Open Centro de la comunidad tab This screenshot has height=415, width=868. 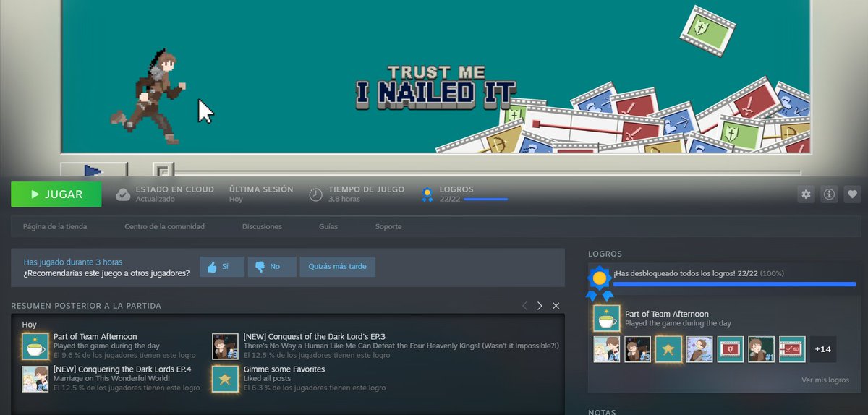pyautogui.click(x=164, y=226)
